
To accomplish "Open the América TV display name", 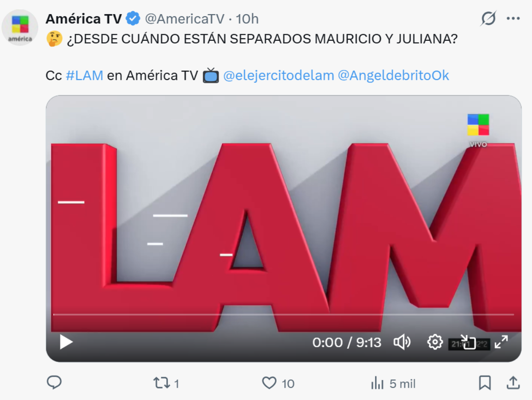I will (x=84, y=19).
